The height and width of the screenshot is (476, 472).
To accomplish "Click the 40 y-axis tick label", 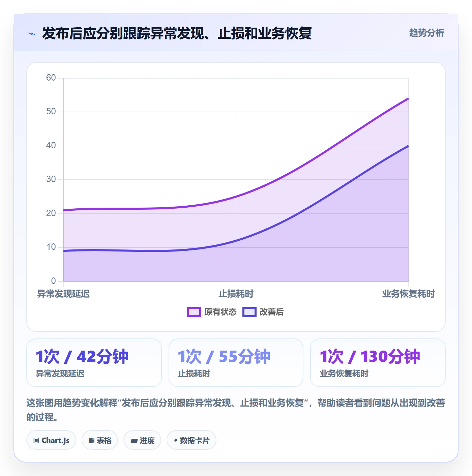I will tap(51, 146).
